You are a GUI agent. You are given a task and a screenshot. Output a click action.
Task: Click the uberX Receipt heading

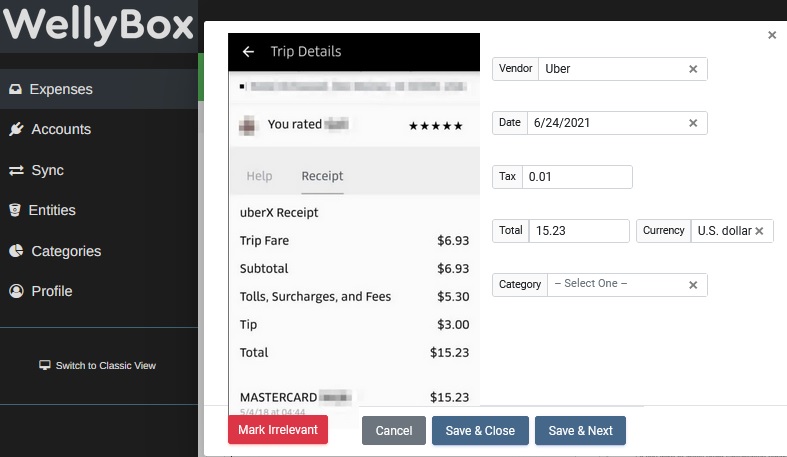(279, 213)
